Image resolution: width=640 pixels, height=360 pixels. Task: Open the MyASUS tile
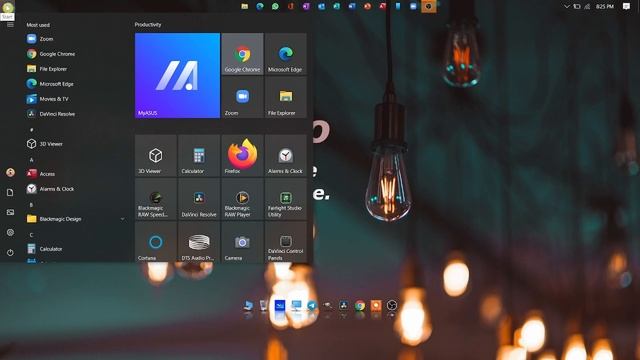click(x=177, y=76)
